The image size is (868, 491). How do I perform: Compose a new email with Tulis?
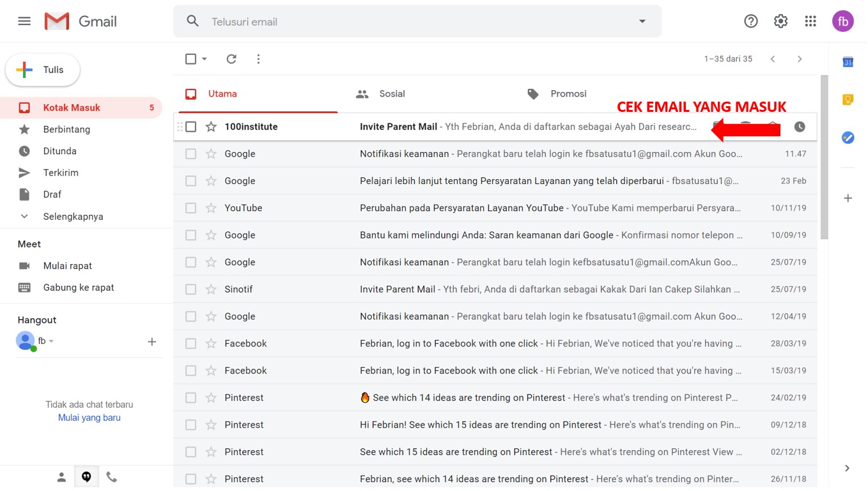(x=43, y=70)
